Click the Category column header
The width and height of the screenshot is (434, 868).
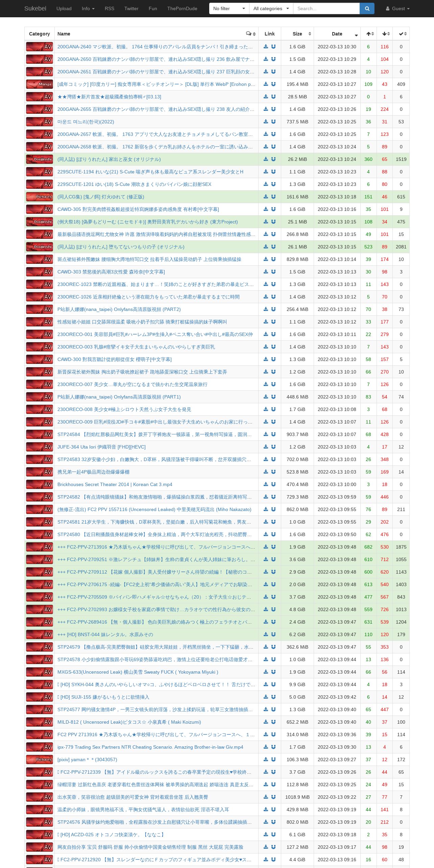point(40,34)
